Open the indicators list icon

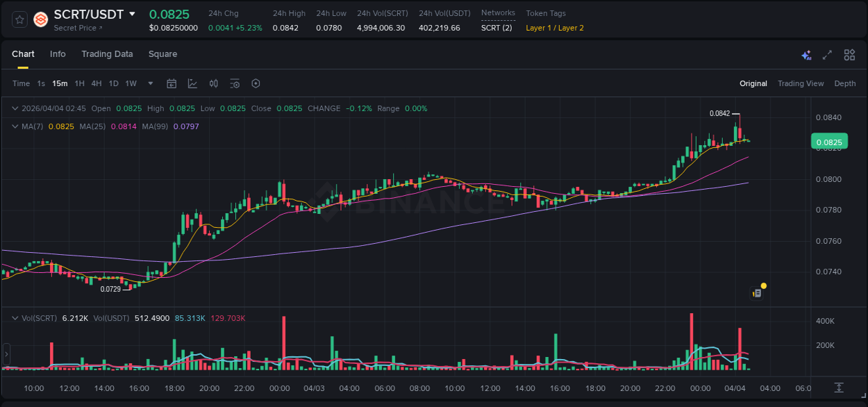[235, 83]
